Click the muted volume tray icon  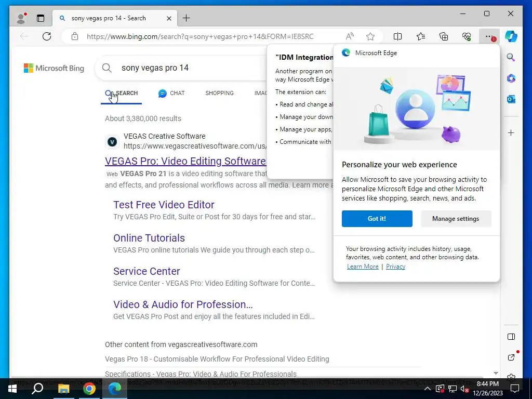pos(465,389)
